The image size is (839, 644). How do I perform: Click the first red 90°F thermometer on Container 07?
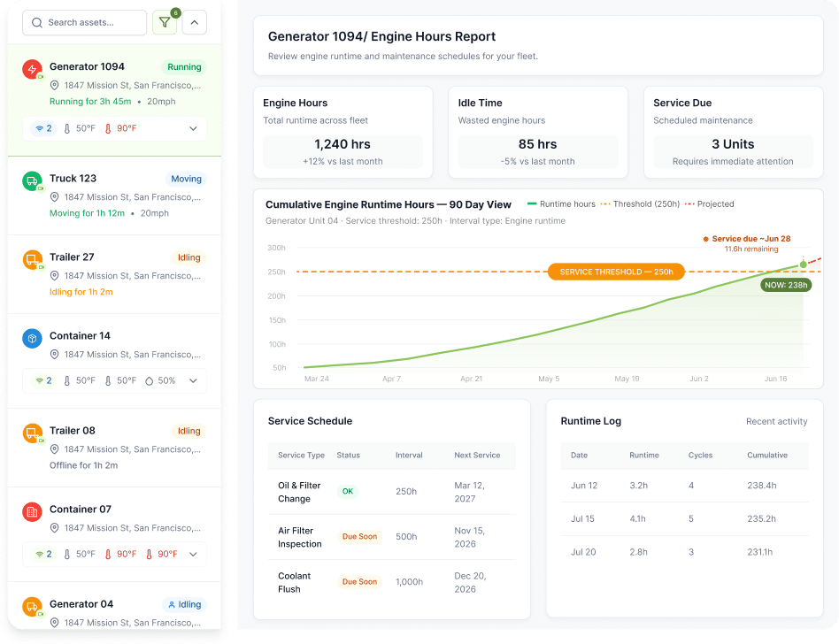108,554
